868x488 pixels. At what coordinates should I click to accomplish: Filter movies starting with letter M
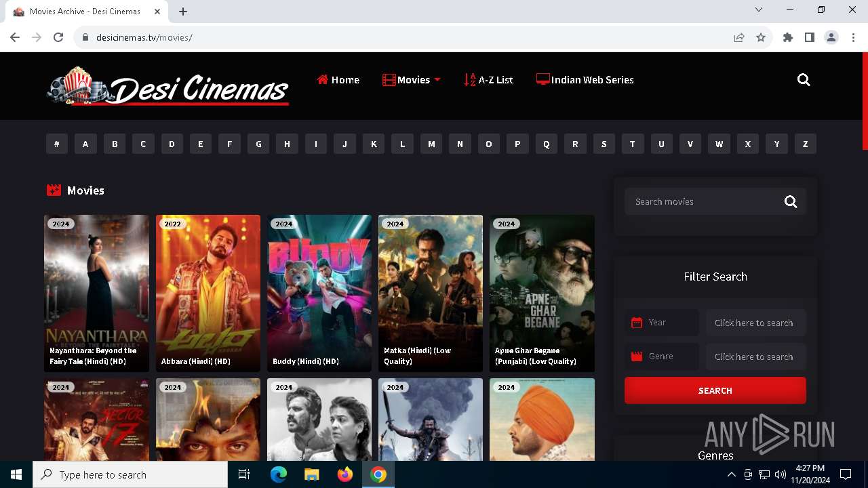point(431,144)
